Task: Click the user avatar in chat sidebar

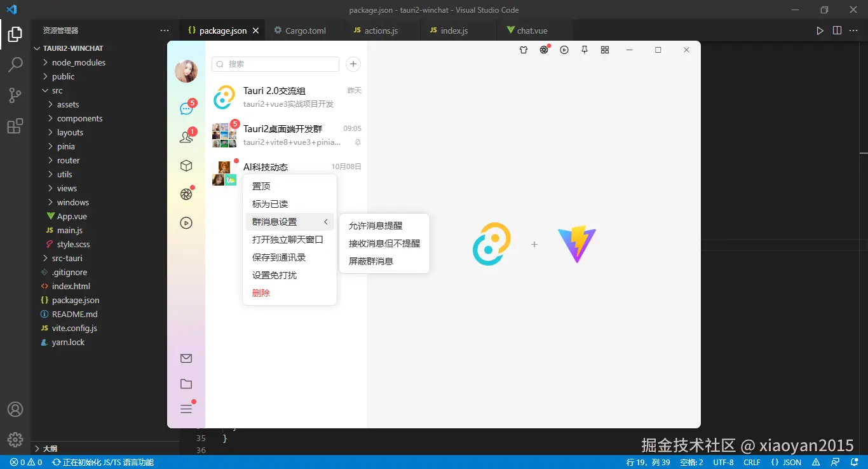Action: (186, 71)
